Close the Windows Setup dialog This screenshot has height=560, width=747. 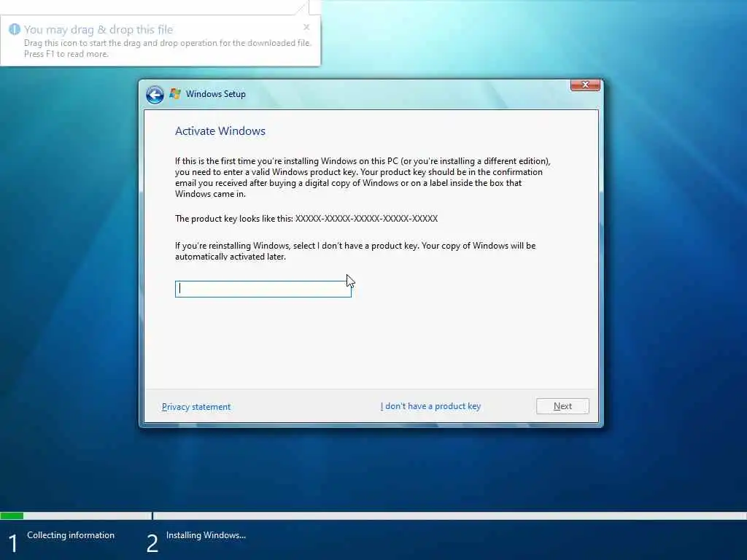point(585,85)
